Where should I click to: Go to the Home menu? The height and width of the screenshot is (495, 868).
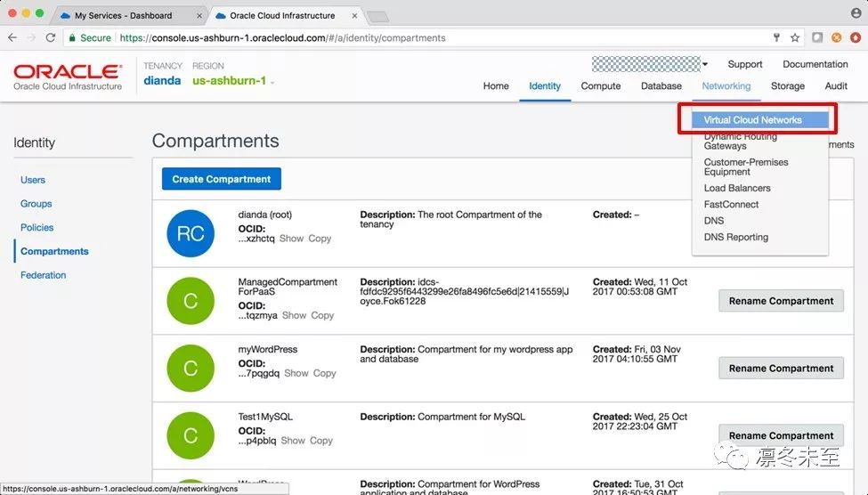496,85
